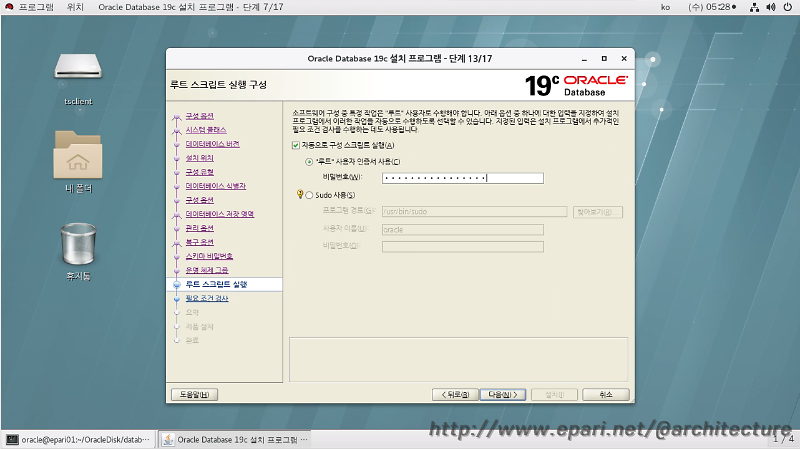Go to 데이터베이스 식별자 step
Image resolution: width=800 pixels, height=449 pixels.
coord(216,186)
